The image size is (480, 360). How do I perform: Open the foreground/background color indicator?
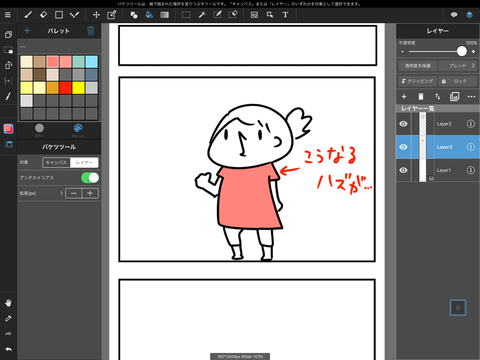coord(8,129)
